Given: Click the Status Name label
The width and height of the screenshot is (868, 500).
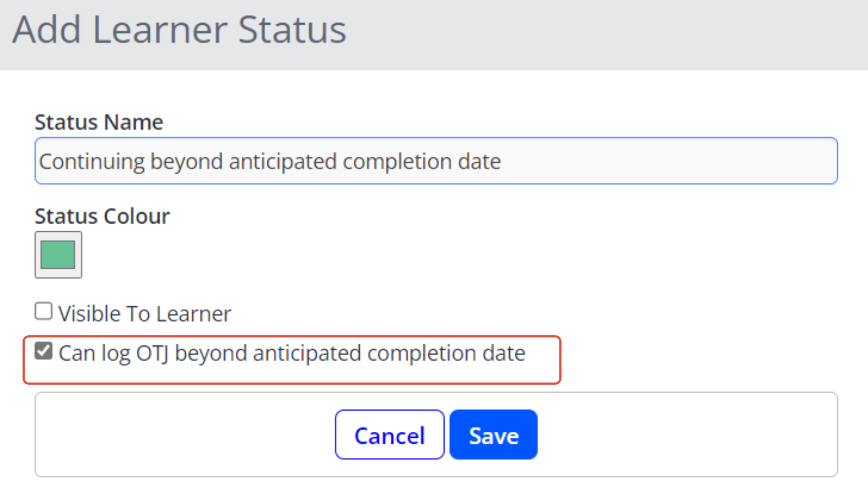Looking at the screenshot, I should click(99, 122).
